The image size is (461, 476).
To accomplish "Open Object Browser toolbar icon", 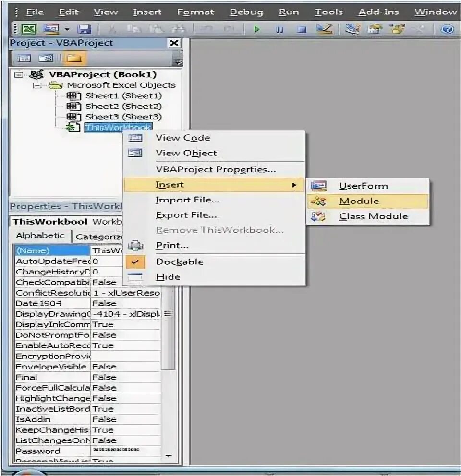I will pos(398,29).
